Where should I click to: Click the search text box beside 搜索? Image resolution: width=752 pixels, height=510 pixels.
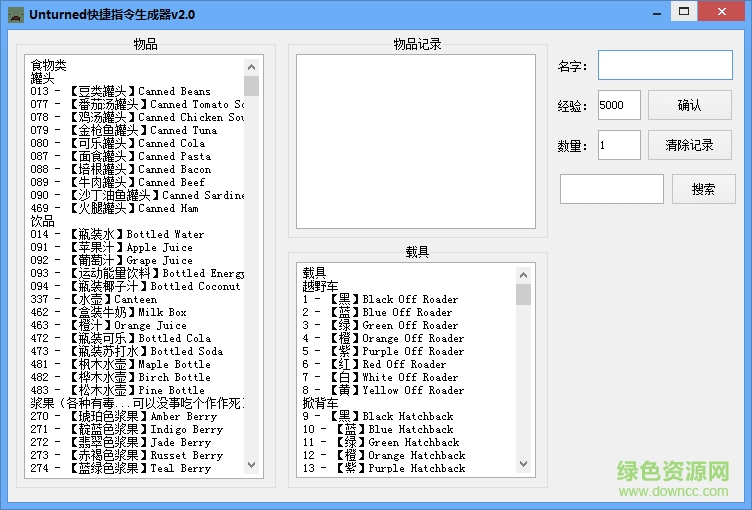click(612, 189)
